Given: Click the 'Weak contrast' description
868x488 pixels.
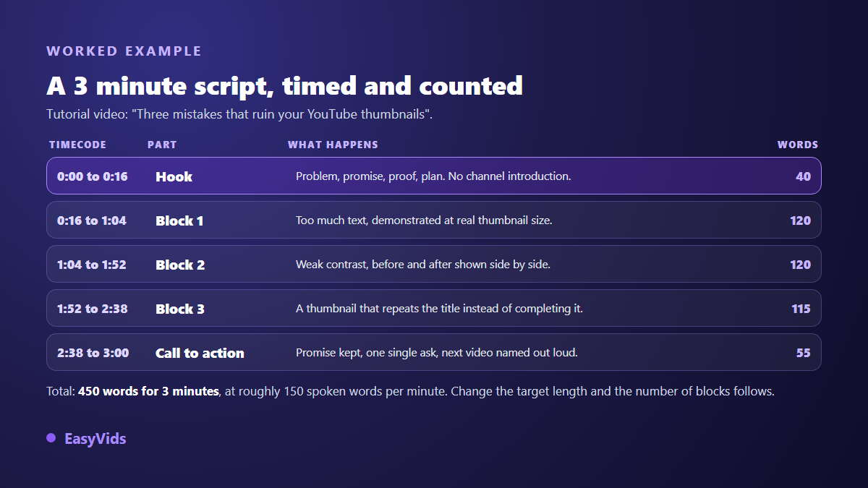Looking at the screenshot, I should [x=423, y=265].
